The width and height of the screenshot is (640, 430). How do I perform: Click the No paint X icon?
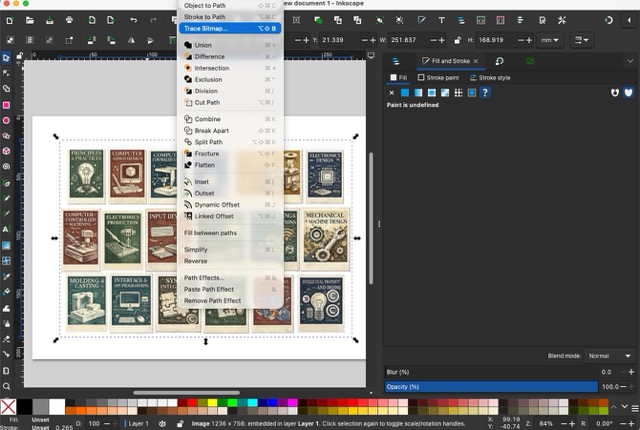coord(391,93)
